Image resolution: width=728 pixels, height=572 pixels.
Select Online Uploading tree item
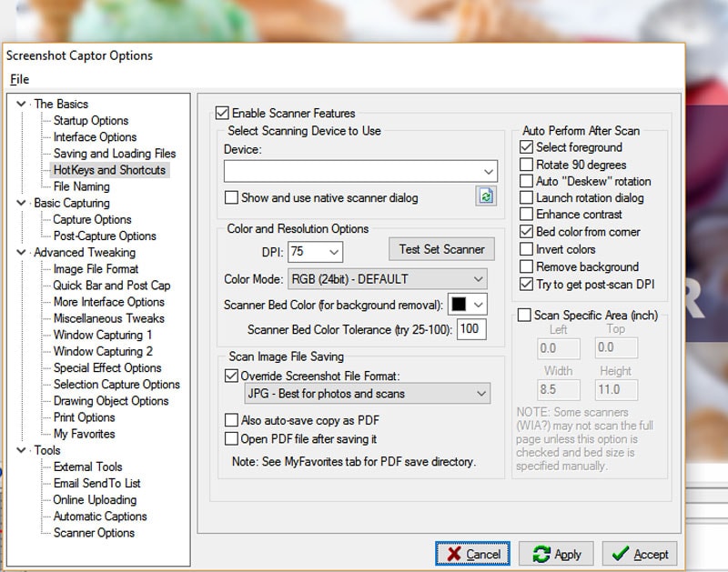95,499
